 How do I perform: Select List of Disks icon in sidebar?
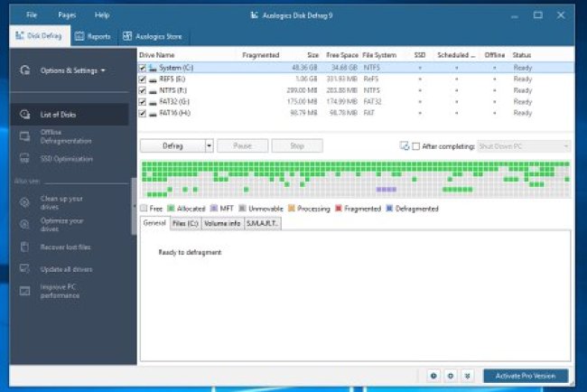pos(25,115)
